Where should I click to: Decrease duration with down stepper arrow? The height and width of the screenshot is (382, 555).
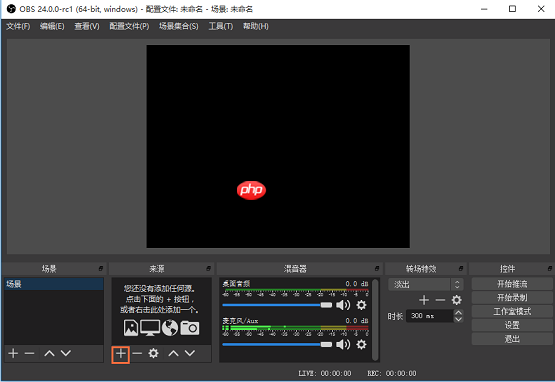[x=458, y=319]
